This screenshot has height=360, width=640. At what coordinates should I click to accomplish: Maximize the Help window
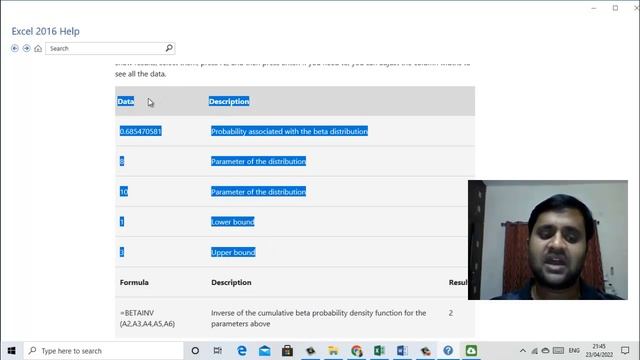(x=615, y=8)
